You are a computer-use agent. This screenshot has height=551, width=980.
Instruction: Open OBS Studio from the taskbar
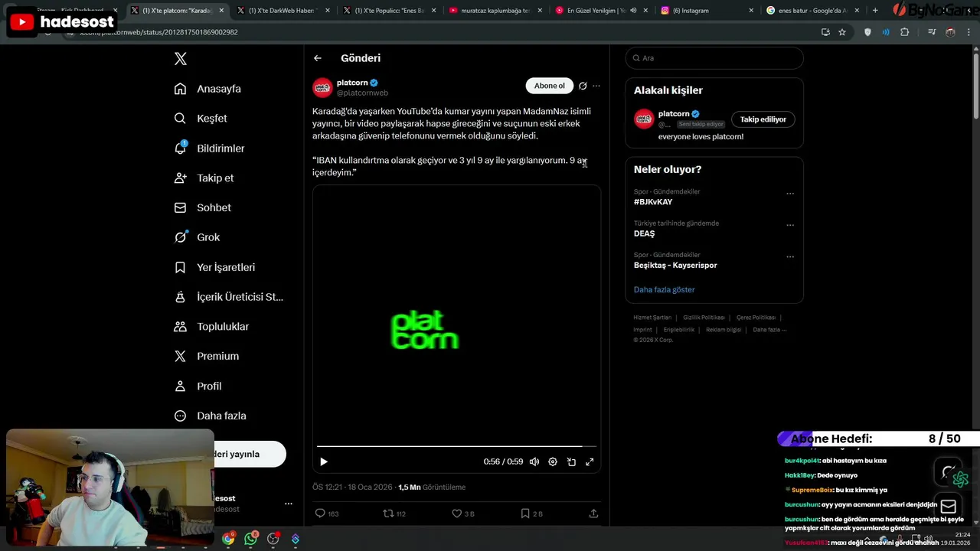pyautogui.click(x=273, y=539)
